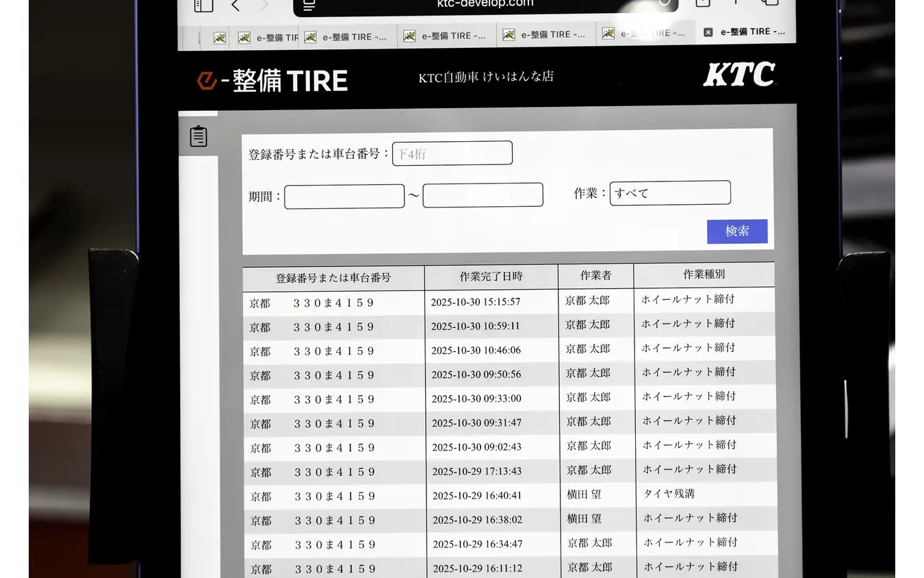Click the 登録番号または車台番号 input showing 下4桁
The width and height of the screenshot is (924, 578).
(452, 153)
